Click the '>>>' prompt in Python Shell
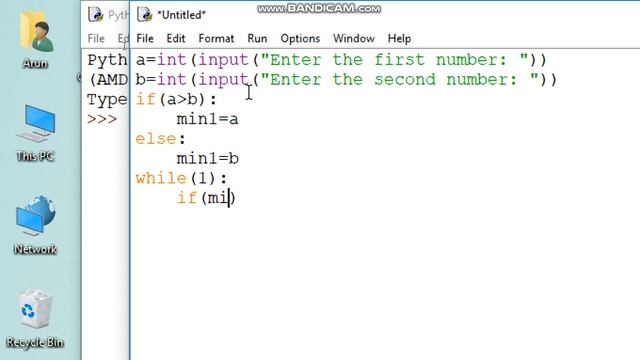The image size is (640, 360). point(102,119)
